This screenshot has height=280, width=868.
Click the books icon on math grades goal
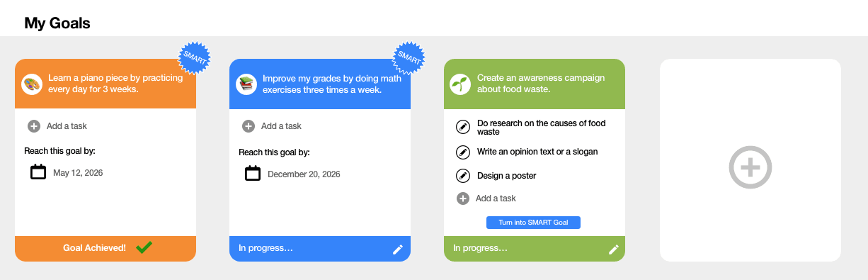coord(246,84)
